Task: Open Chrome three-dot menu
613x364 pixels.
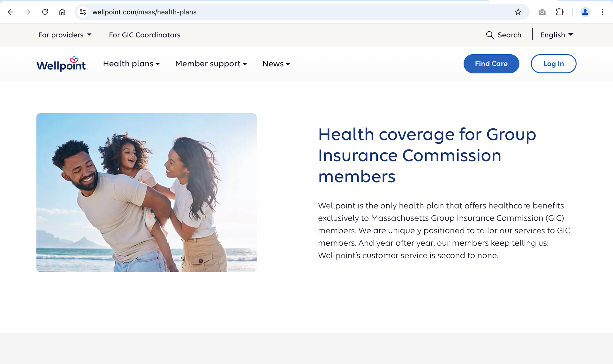Action: (x=602, y=12)
